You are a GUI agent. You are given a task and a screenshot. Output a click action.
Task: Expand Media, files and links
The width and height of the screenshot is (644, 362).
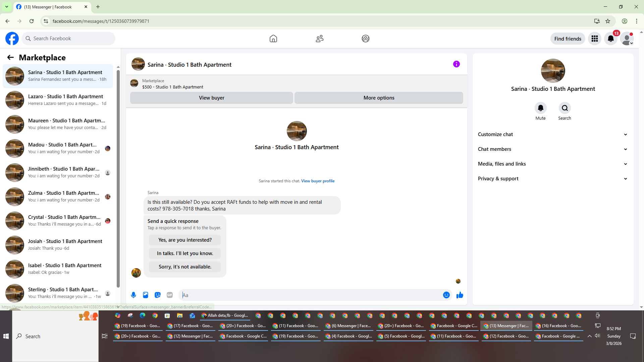tap(552, 164)
